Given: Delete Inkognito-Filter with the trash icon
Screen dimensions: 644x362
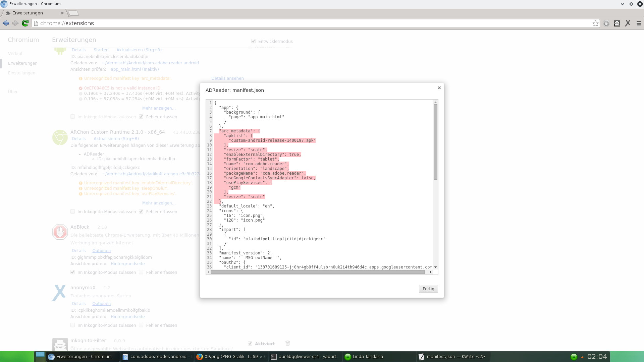Looking at the screenshot, I should (x=287, y=343).
